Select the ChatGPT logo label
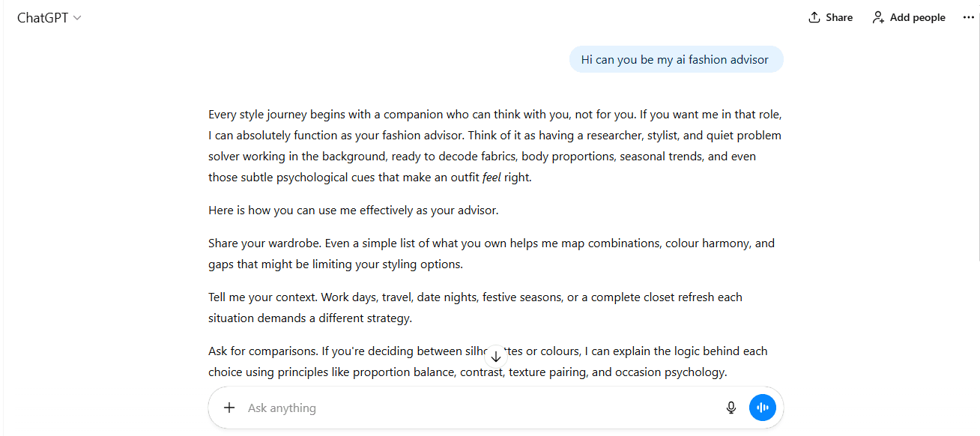 click(x=41, y=16)
